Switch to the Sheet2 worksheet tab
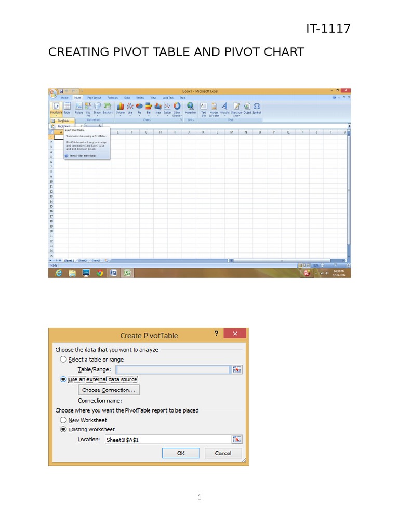The width and height of the screenshot is (399, 532). (83, 261)
